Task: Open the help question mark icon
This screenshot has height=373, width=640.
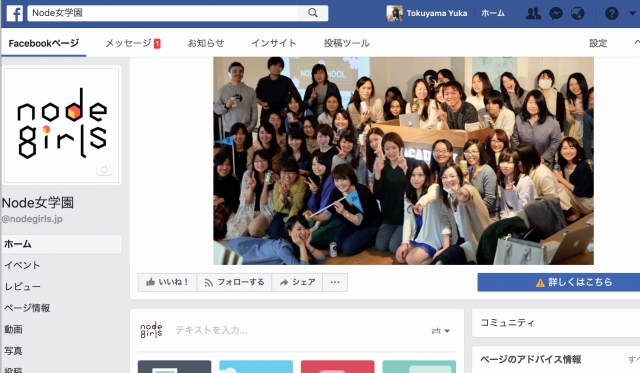Action: coord(611,14)
